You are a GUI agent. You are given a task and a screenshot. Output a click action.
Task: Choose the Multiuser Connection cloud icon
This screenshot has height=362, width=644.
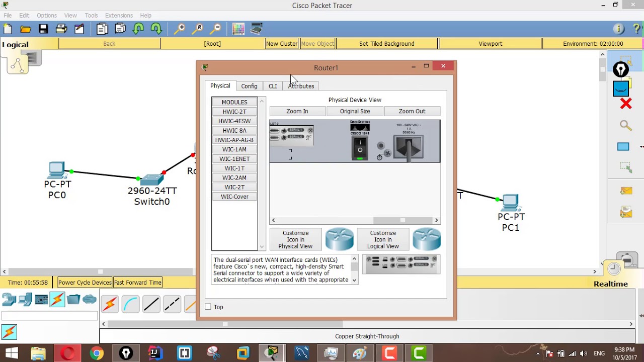tap(90, 300)
